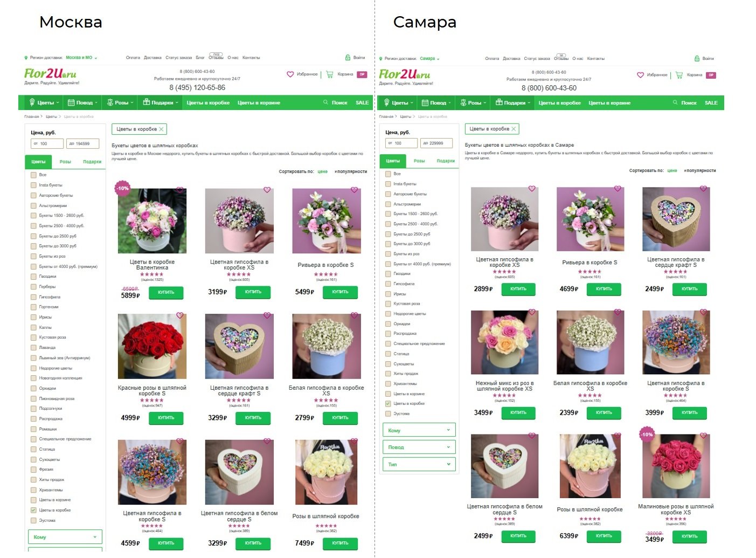Check the Гипсофила checkbox in Moscow filters

click(33, 297)
